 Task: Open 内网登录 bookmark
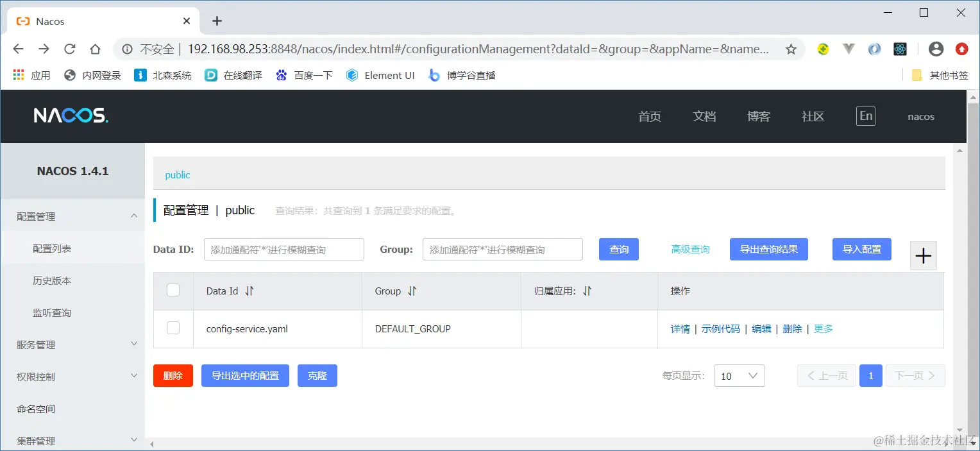pyautogui.click(x=93, y=75)
